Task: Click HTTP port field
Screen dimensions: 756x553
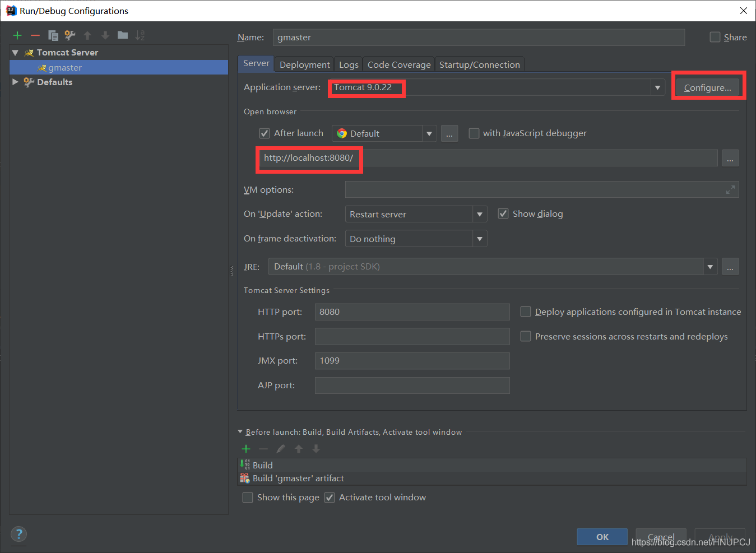Action: coord(412,312)
